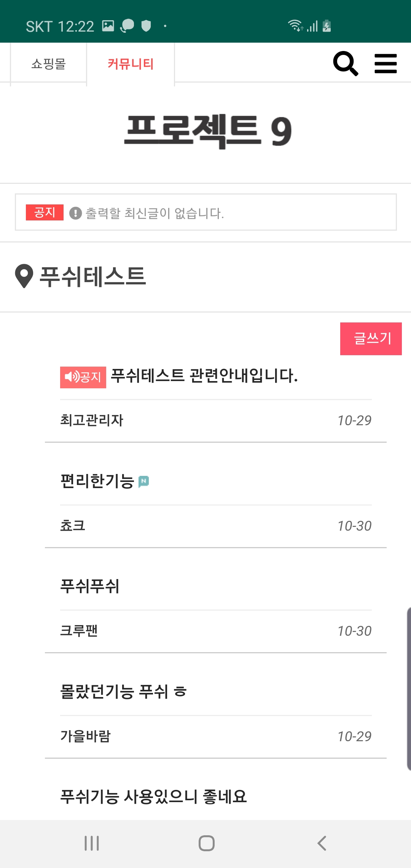
Task: Tap the 프로젝트 9 site title
Action: (x=208, y=131)
